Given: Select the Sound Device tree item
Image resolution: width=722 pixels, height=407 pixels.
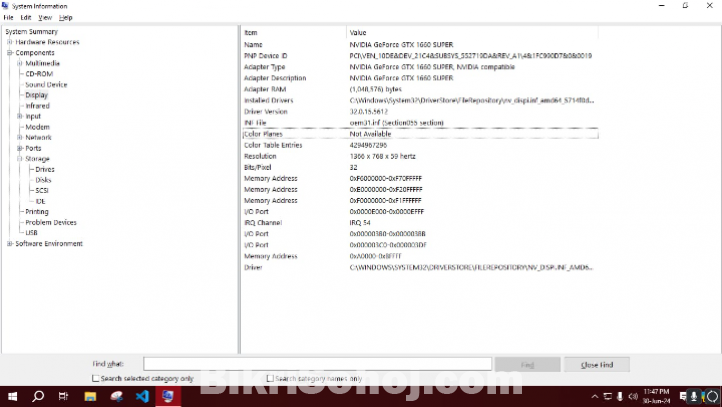Looking at the screenshot, I should point(46,85).
